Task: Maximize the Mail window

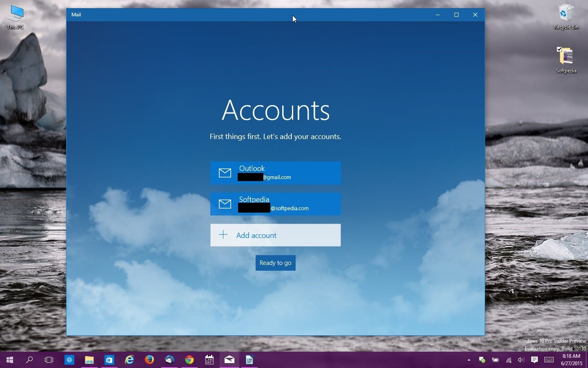Action: pyautogui.click(x=457, y=15)
